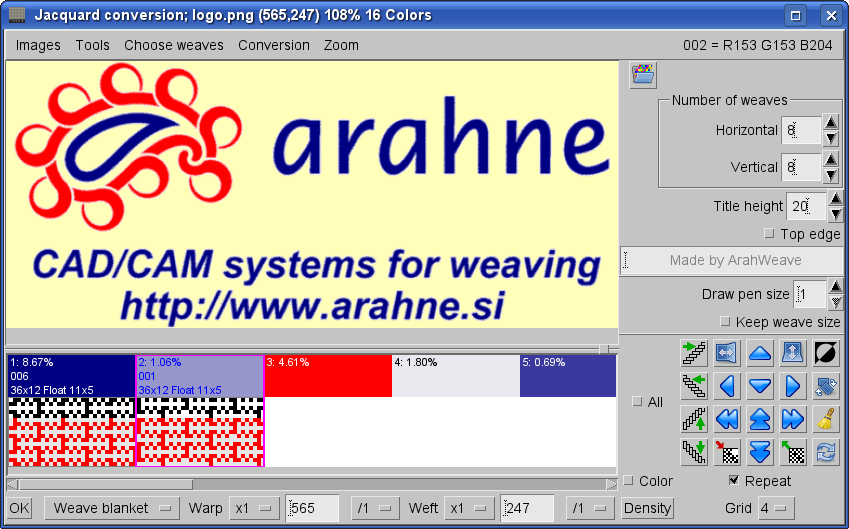Select red color swatch 3: 4.61%
Image resolution: width=849 pixels, height=529 pixels.
click(x=328, y=376)
